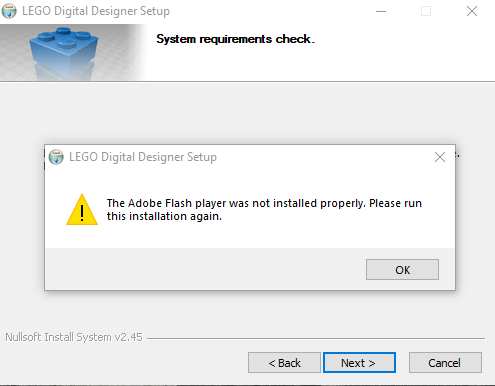
Task: Click the warning dialog's title text
Action: click(143, 157)
